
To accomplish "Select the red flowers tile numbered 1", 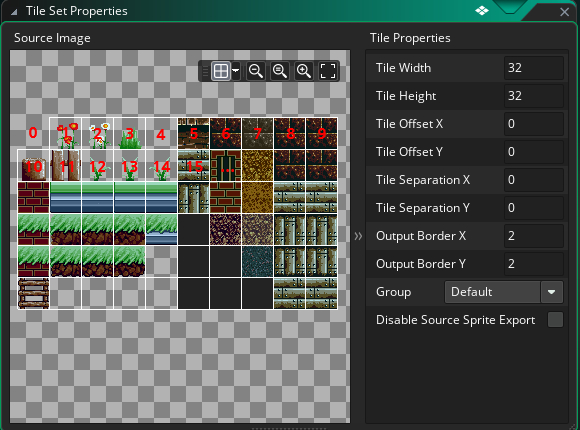I will click(x=65, y=134).
